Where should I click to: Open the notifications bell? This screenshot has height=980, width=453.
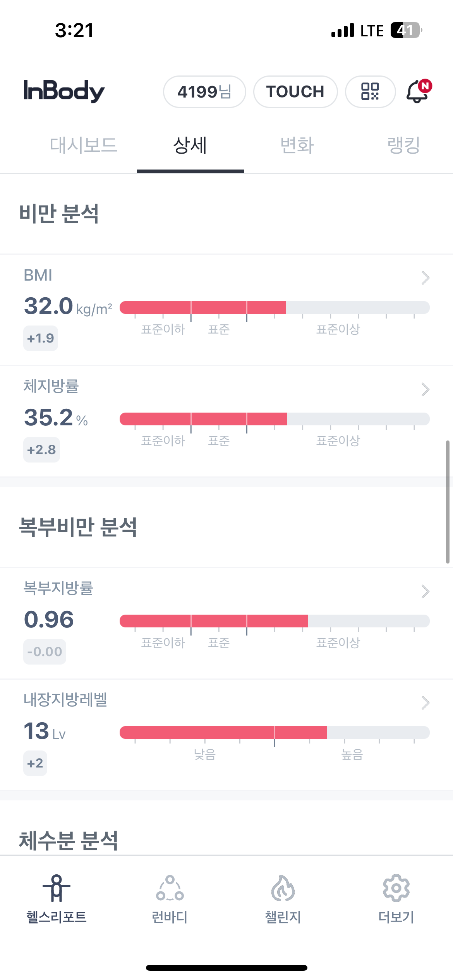417,92
